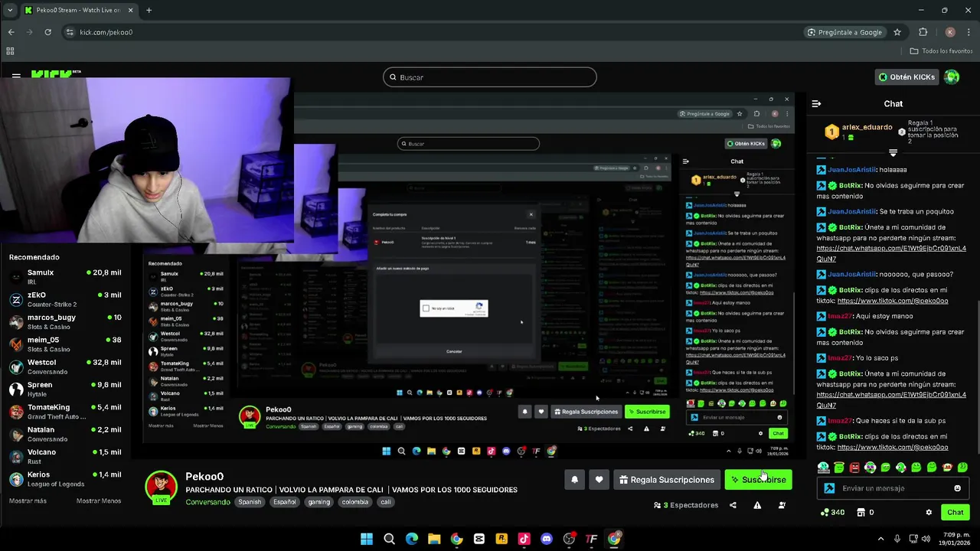Click Regala Suscripciones button

pyautogui.click(x=666, y=480)
